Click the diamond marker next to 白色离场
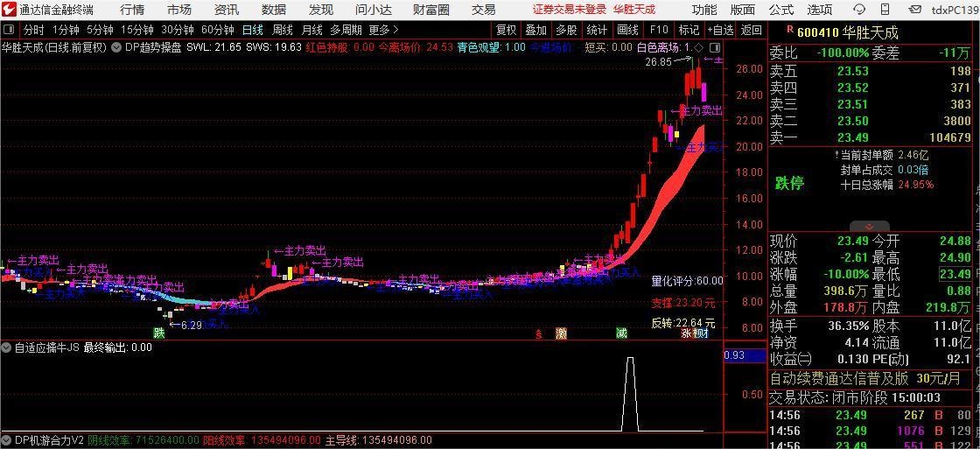This screenshot has width=980, height=449. click(x=698, y=47)
